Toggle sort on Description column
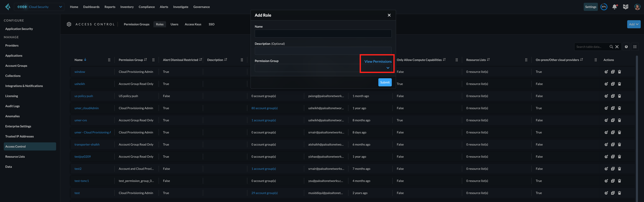Image resolution: width=644 pixels, height=202 pixels. point(226,60)
